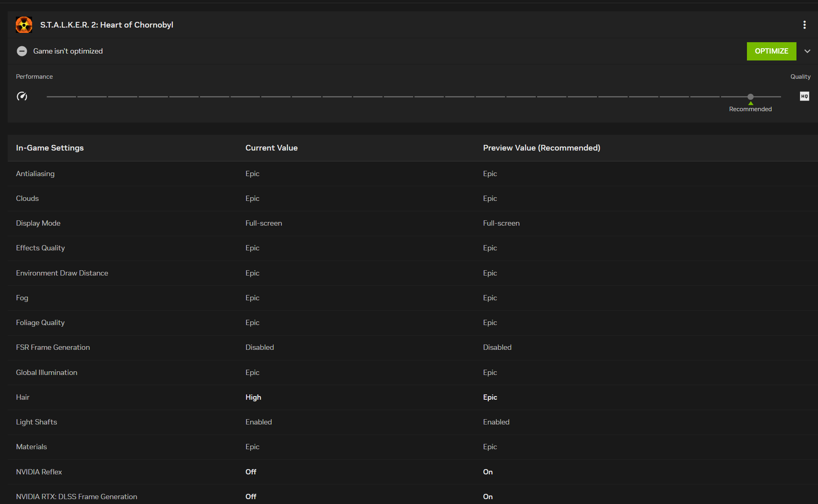Click the recommended 'Enabled' Light Shafts value
This screenshot has width=818, height=504.
click(x=496, y=422)
